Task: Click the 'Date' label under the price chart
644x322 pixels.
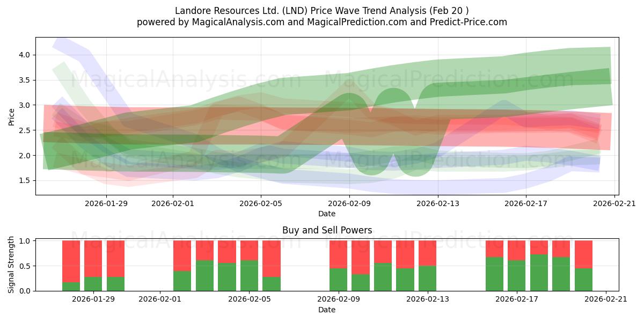Action: point(327,214)
